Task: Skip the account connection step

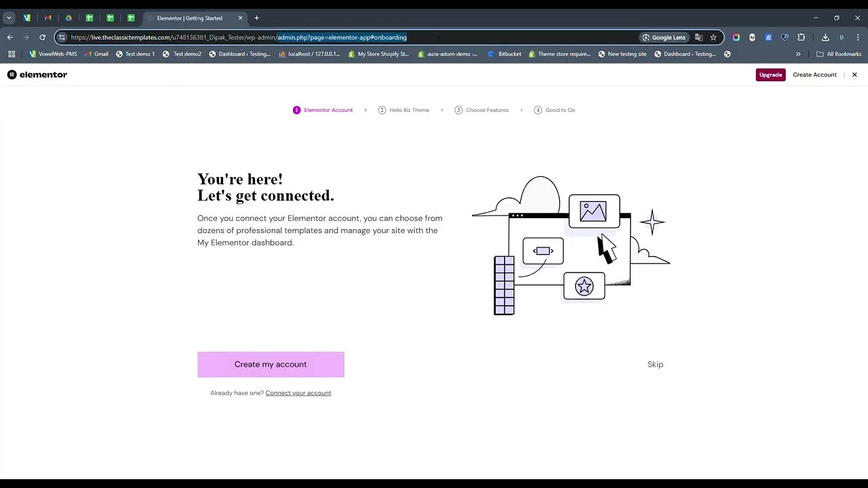Action: (655, 365)
